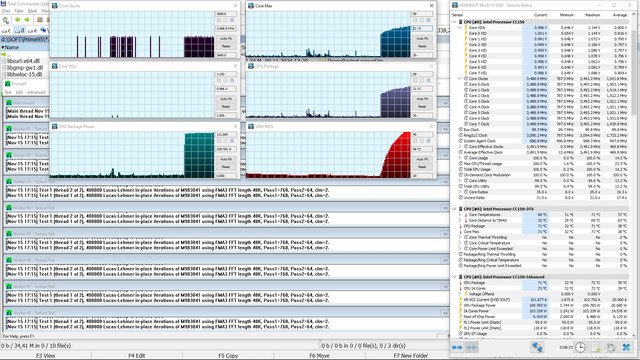Click the blue X close-sensors icon in HWiNFO toolbar

(x=627, y=347)
